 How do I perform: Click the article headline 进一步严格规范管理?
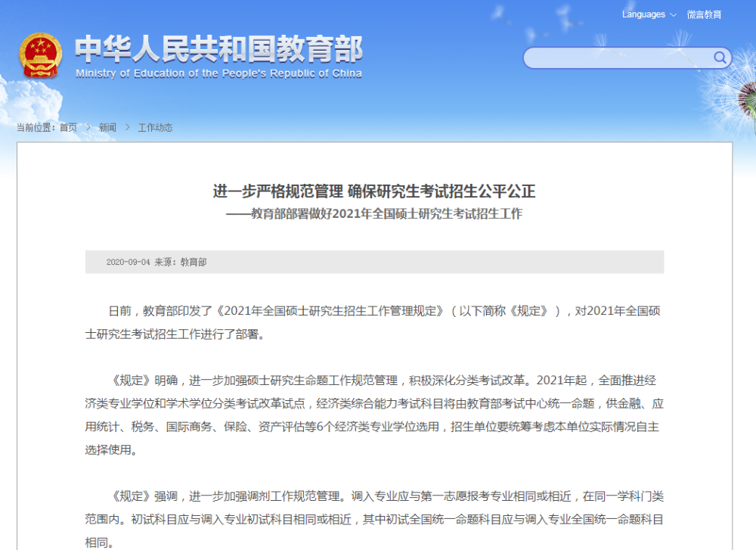pyautogui.click(x=374, y=191)
